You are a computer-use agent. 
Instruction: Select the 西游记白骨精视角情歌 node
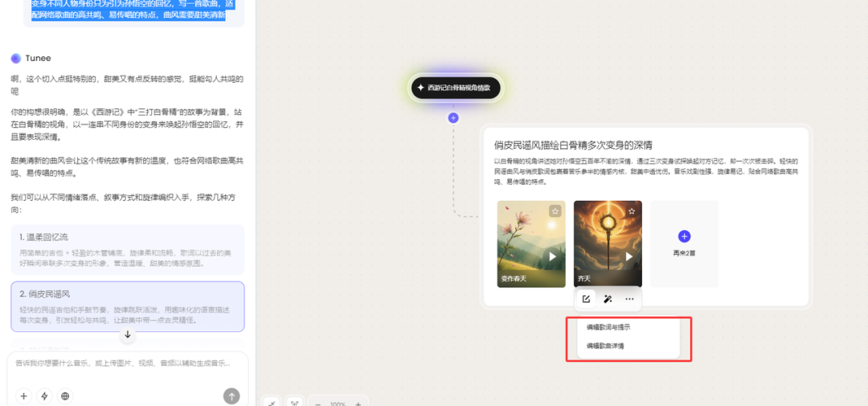point(456,88)
